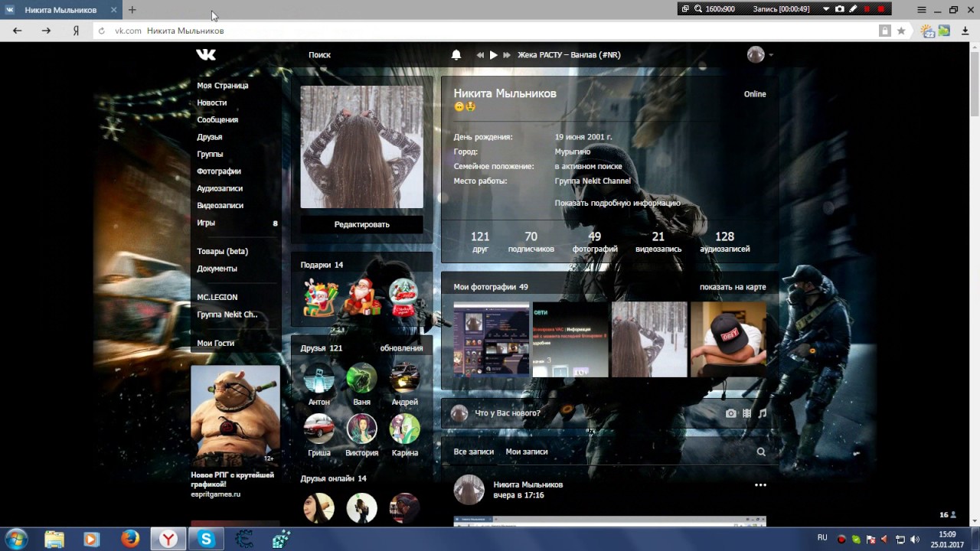The image size is (980, 551).
Task: Open Мои Гости in sidebar
Action: tap(216, 343)
